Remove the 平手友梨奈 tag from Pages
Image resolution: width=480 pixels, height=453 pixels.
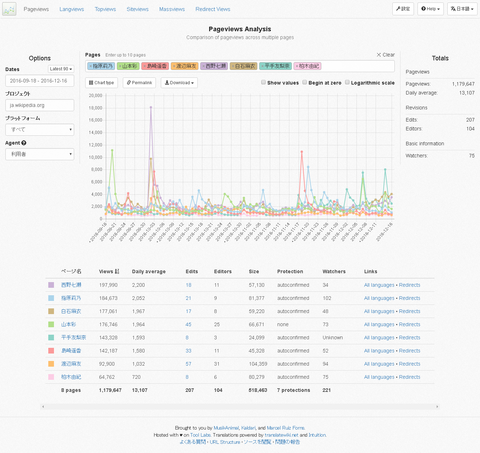[262, 66]
